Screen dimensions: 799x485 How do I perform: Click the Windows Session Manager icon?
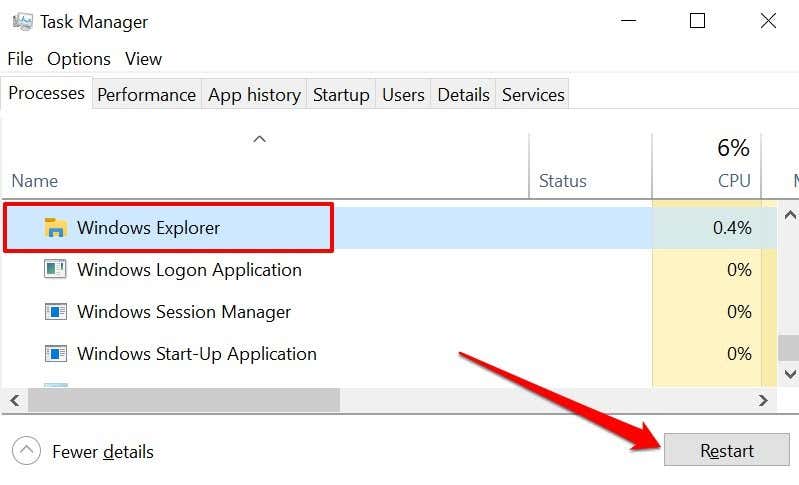click(55, 312)
